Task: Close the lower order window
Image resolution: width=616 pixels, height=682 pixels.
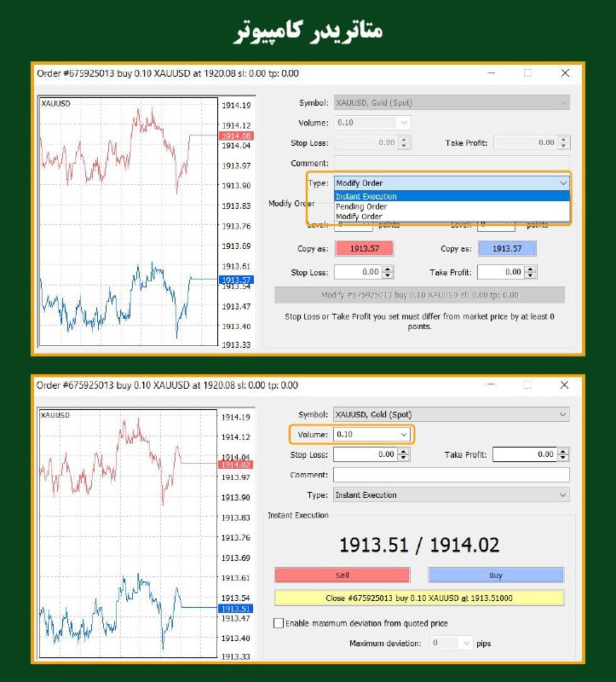Action: click(x=564, y=385)
